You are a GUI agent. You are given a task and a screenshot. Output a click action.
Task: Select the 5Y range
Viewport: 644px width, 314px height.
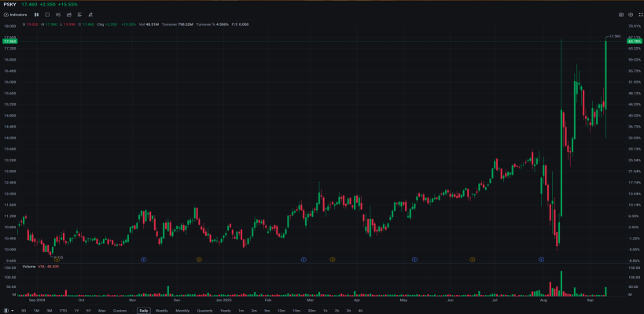[89, 311]
